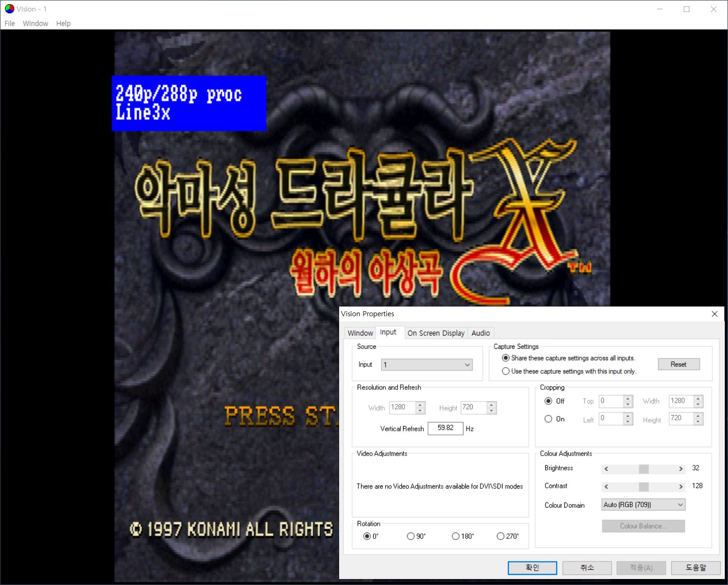Viewport: 728px width, 585px height.
Task: Switch to the Audio tab
Action: [x=480, y=333]
